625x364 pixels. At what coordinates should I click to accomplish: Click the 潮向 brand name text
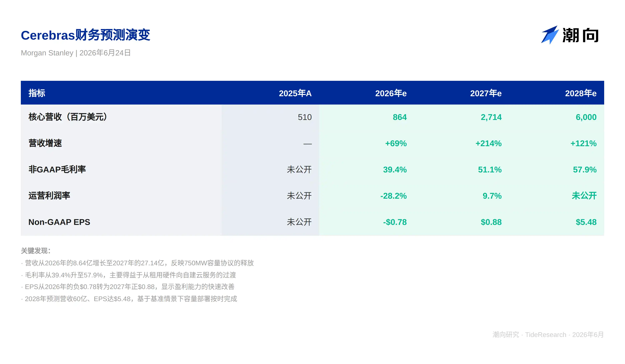(x=581, y=35)
